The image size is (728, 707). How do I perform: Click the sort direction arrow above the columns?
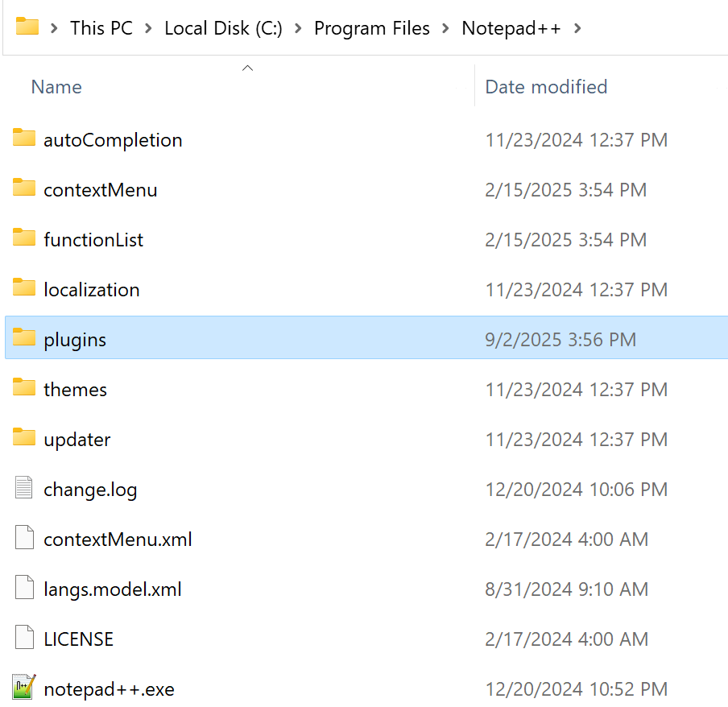pyautogui.click(x=247, y=68)
